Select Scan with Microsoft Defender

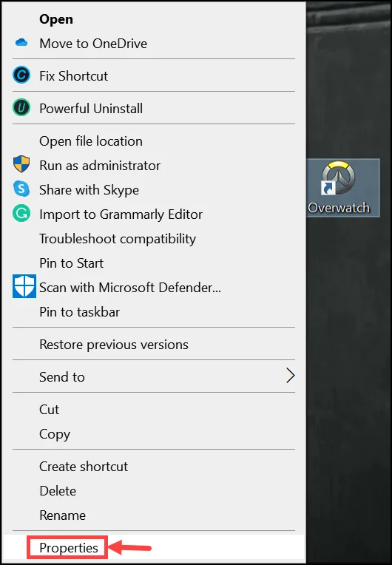pos(154,288)
